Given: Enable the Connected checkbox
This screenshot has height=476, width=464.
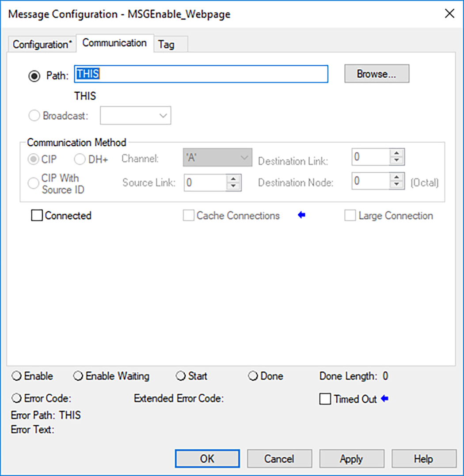Looking at the screenshot, I should (x=38, y=215).
